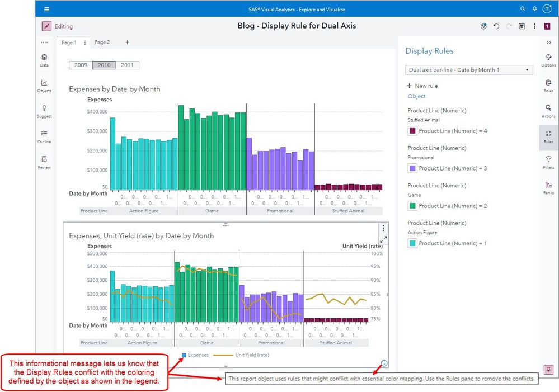
Task: Click the information icon on the chart
Action: click(384, 363)
